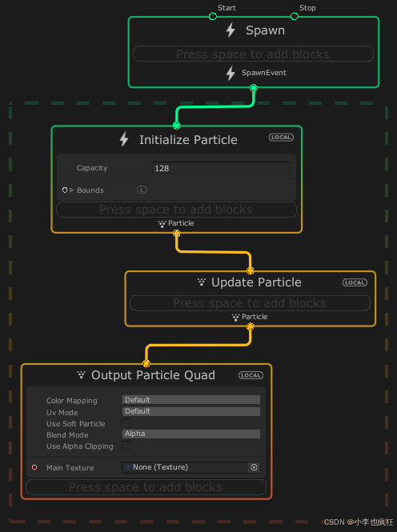Select the Initialize Particle title
Viewport: 397px width, 532px height.
tap(188, 140)
